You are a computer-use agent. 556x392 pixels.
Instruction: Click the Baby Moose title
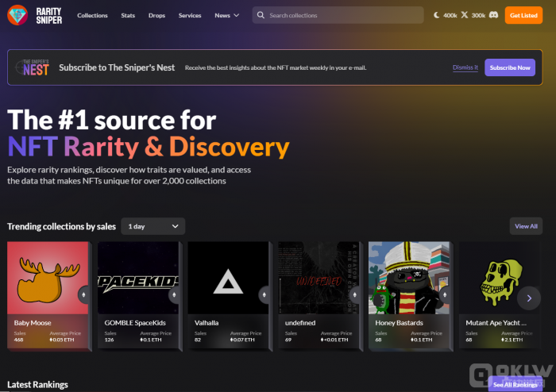pyautogui.click(x=33, y=323)
